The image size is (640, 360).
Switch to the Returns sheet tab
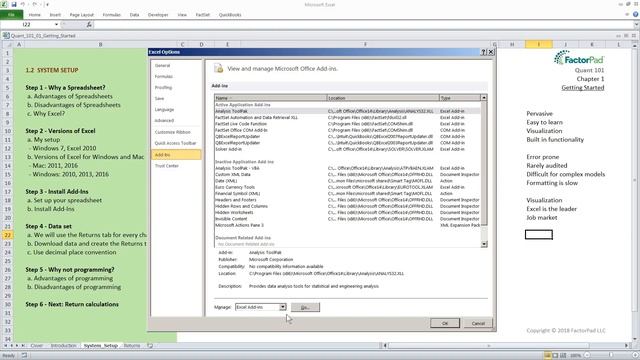click(x=132, y=346)
